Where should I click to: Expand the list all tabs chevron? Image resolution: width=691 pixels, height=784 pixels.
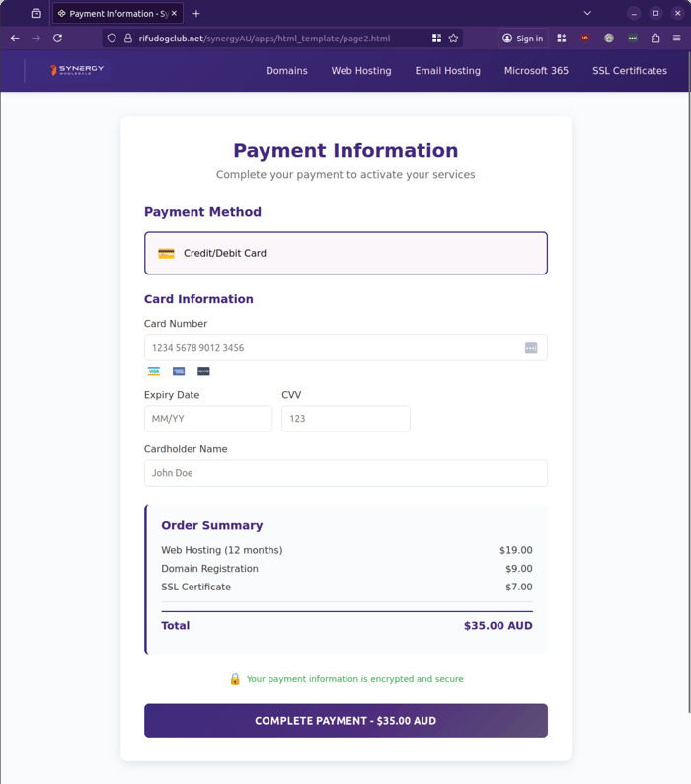click(587, 14)
